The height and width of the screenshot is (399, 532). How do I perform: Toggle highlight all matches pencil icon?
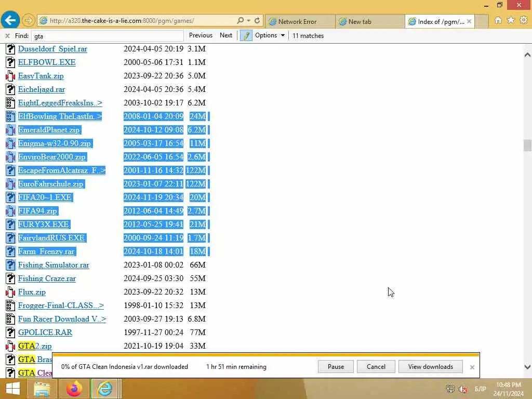(x=246, y=35)
